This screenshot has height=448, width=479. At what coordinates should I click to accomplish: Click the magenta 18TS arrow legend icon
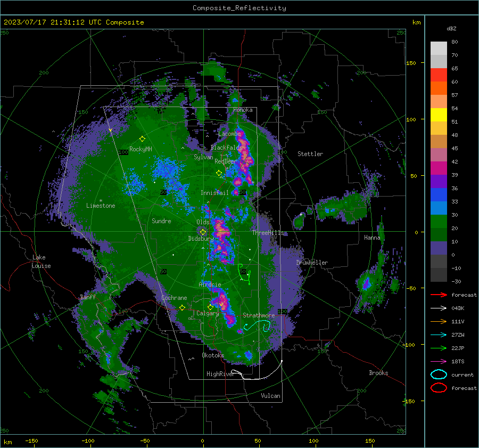coord(439,361)
